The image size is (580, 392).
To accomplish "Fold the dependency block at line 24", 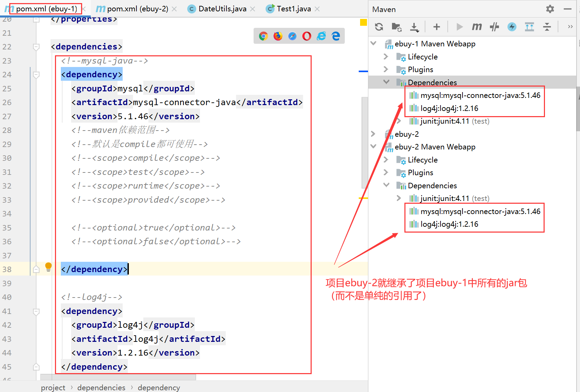I will [x=36, y=75].
